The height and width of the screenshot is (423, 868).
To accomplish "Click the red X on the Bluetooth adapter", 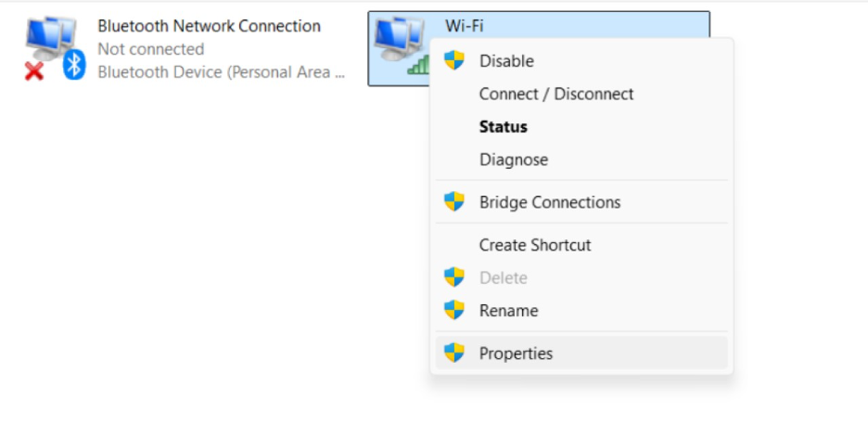I will coord(34,70).
